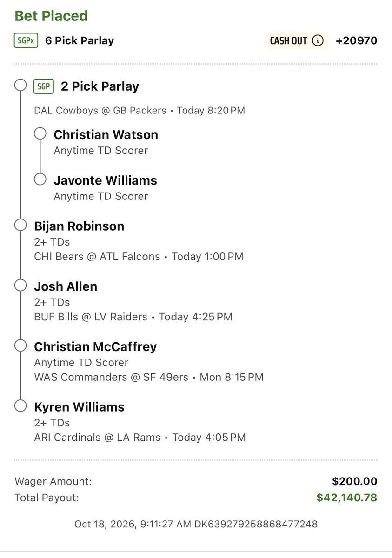This screenshot has width=392, height=558.
Task: Open the Javonte Williams Anytime TD leg
Action: [x=105, y=188]
